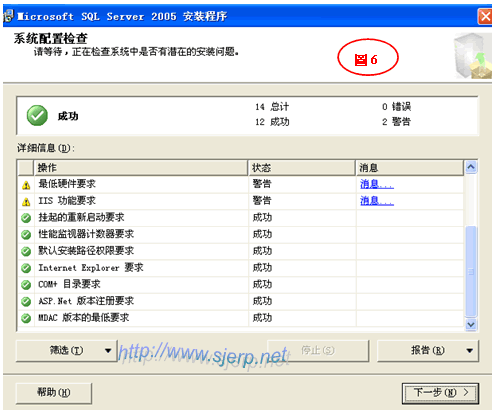Click the details list scrollbar thumb
The width and height of the screenshot is (497, 414).
471,271
